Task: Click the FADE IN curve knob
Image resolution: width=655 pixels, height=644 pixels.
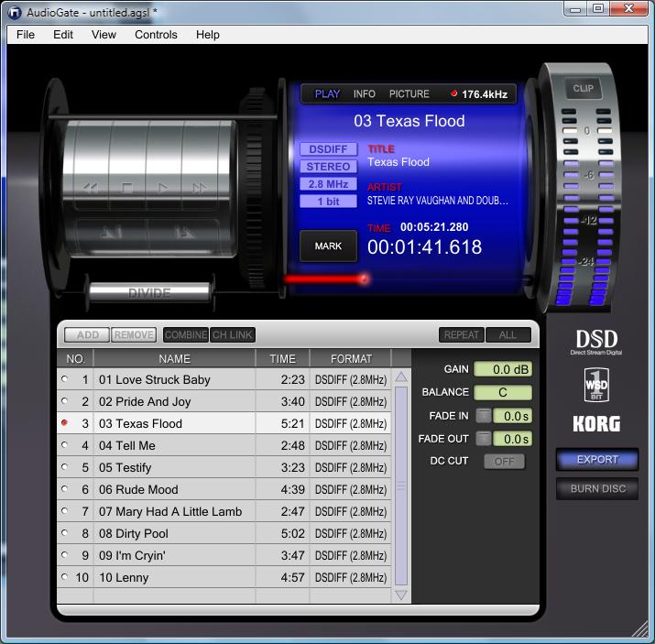Action: click(x=484, y=416)
